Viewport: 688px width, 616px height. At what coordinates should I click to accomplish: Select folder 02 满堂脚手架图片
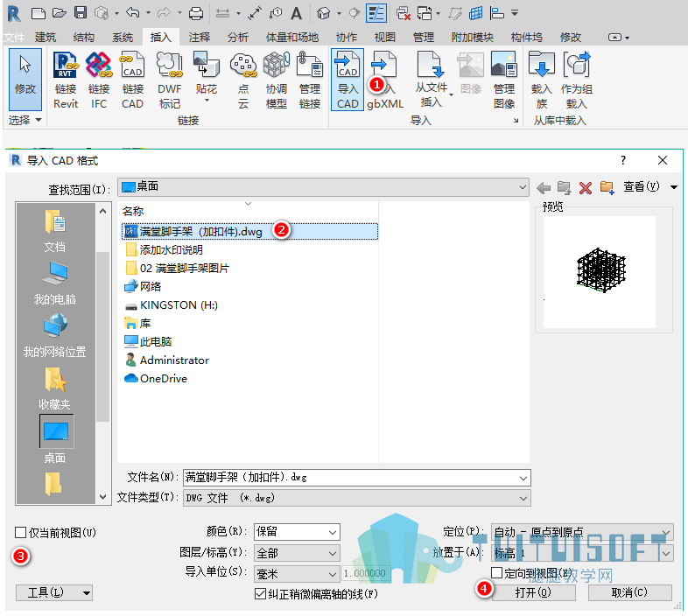[178, 268]
